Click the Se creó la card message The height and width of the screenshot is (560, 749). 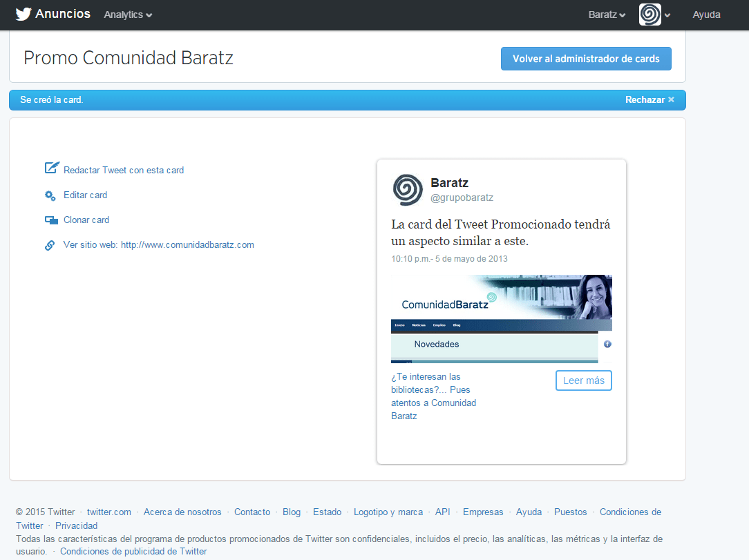52,100
